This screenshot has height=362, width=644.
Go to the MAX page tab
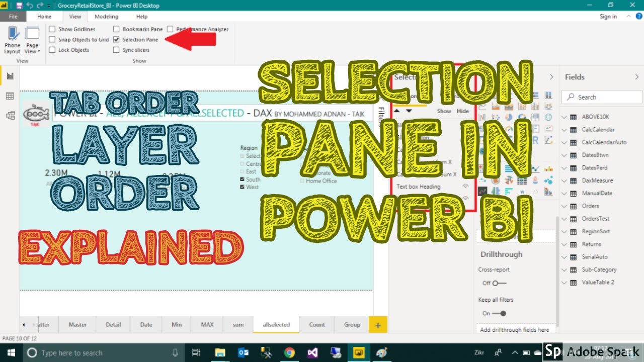(207, 325)
